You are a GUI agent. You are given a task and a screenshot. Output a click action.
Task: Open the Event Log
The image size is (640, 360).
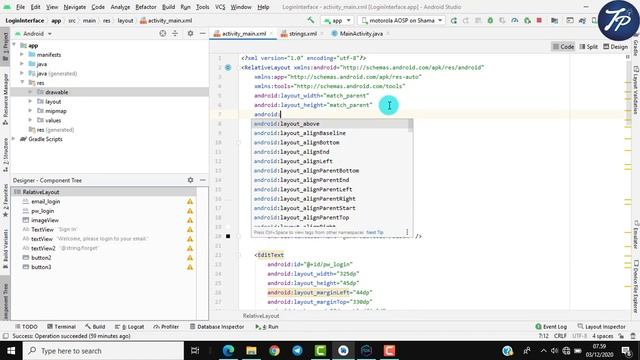point(551,327)
